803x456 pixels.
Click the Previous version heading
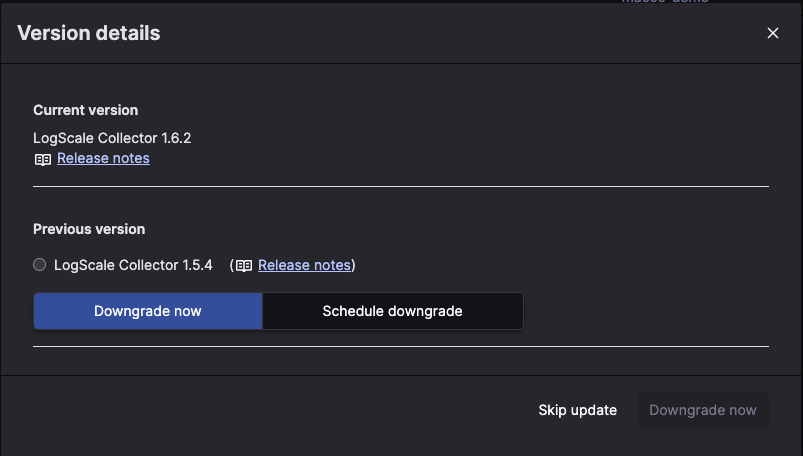click(89, 229)
